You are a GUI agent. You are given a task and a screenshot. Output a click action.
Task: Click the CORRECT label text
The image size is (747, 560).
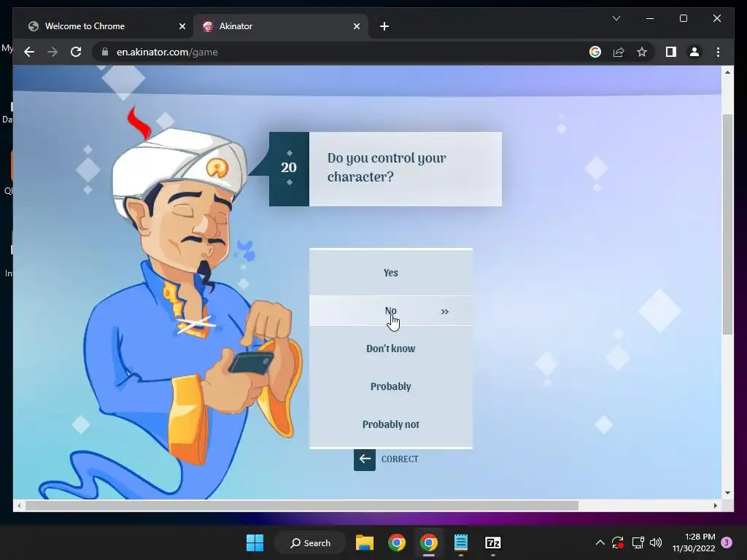tap(400, 459)
